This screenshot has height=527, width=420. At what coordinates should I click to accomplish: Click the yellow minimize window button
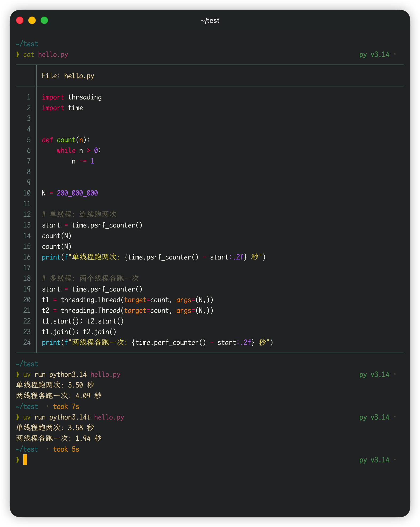click(32, 20)
